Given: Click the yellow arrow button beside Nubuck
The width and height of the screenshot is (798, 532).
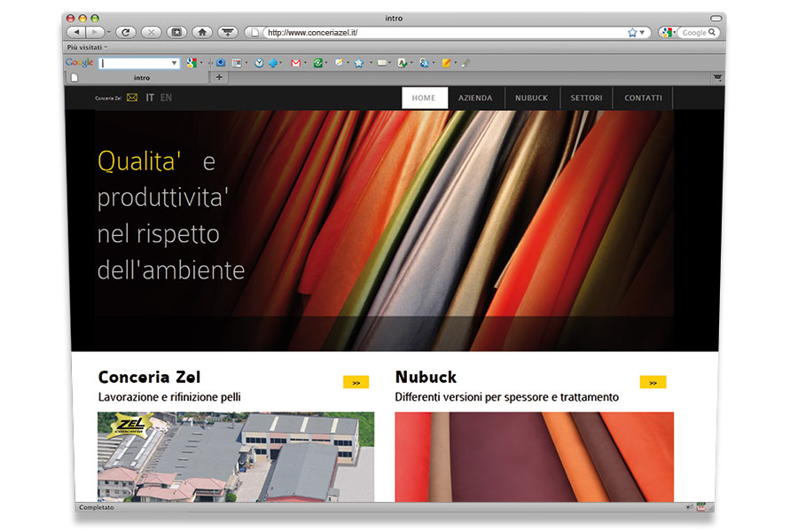Looking at the screenshot, I should tap(653, 382).
